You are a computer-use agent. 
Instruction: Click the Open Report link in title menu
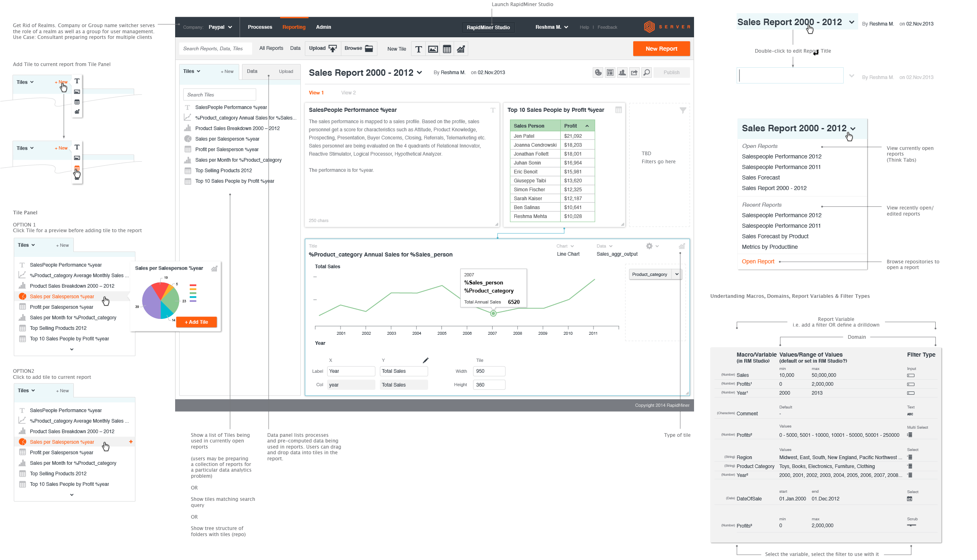click(x=758, y=262)
